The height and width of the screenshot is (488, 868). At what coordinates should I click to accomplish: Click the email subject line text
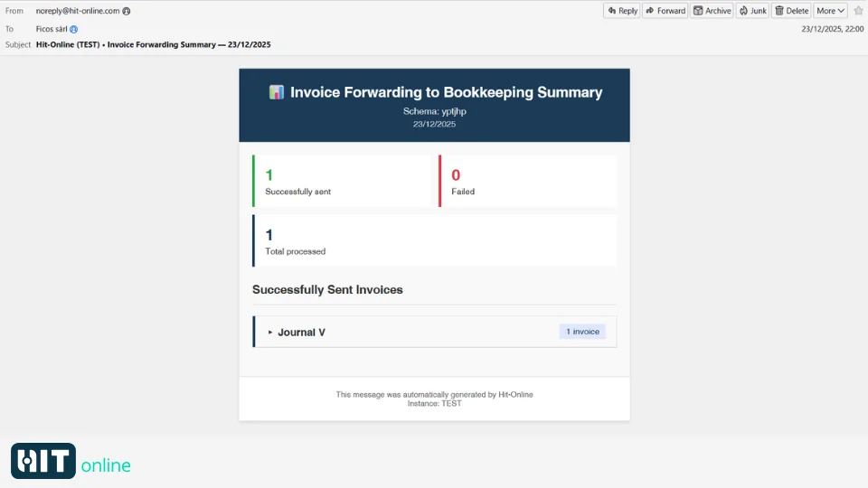point(154,44)
